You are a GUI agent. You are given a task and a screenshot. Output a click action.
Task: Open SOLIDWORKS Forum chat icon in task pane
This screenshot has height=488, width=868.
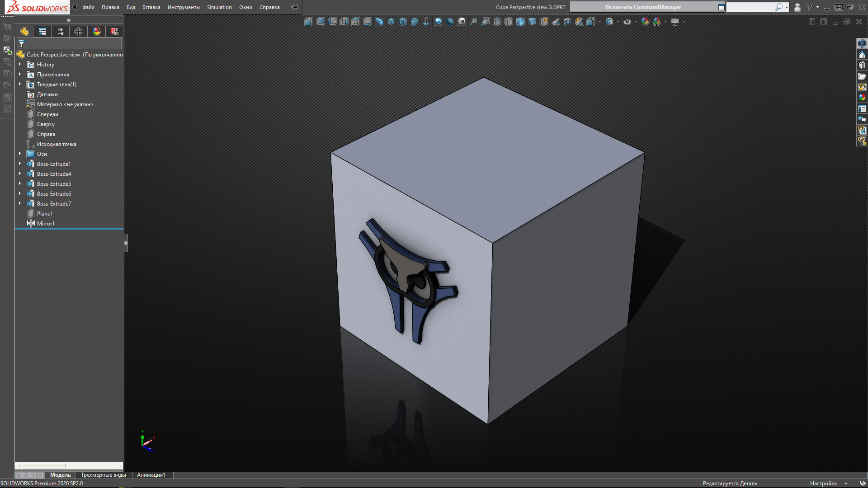click(862, 119)
